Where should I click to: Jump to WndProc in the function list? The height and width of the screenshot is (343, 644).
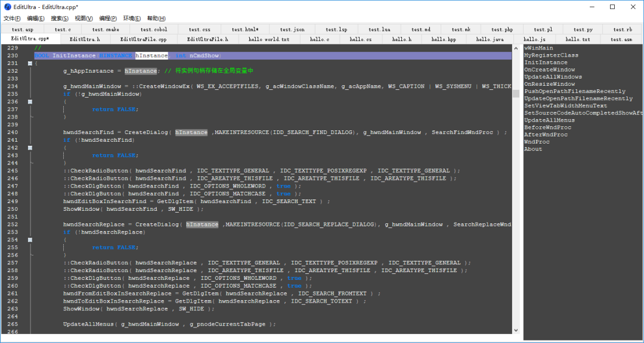click(x=537, y=142)
